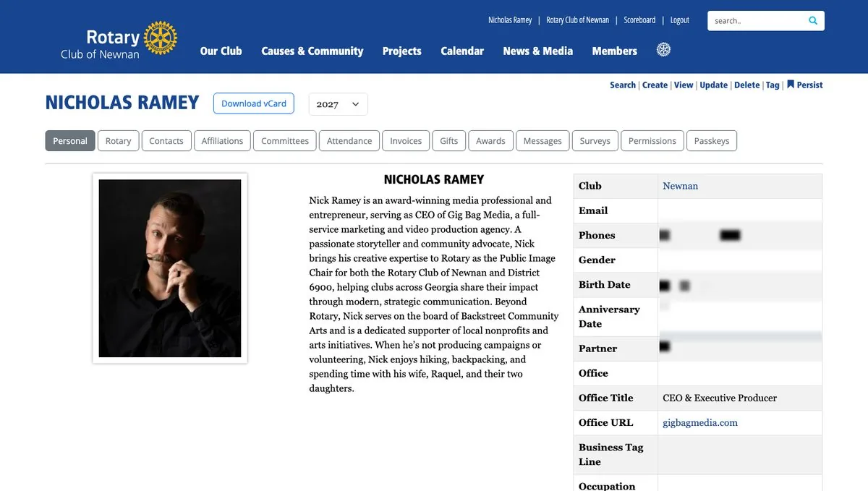
Task: Click the Gender label
Action: [597, 260]
